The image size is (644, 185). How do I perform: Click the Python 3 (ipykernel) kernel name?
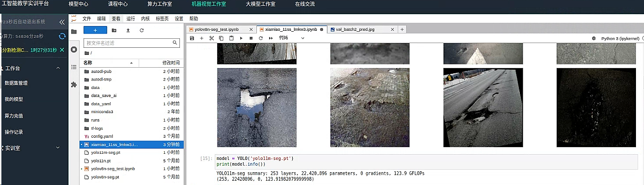click(620, 38)
